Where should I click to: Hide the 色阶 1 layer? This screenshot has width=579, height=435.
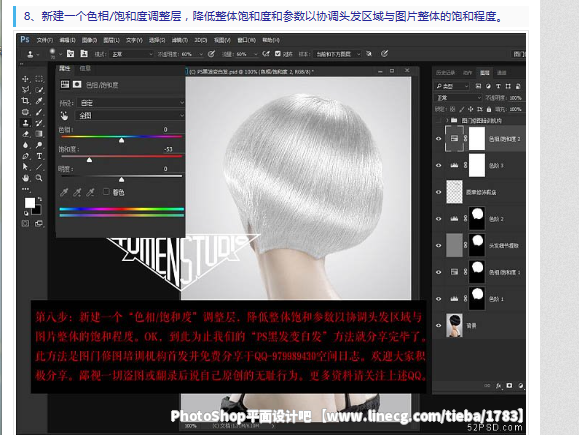[439, 299]
